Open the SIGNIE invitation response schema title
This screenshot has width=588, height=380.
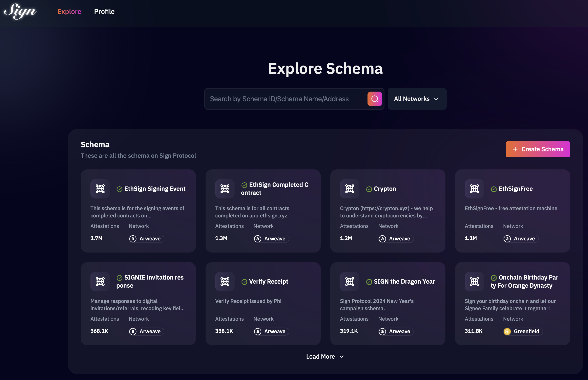point(150,282)
